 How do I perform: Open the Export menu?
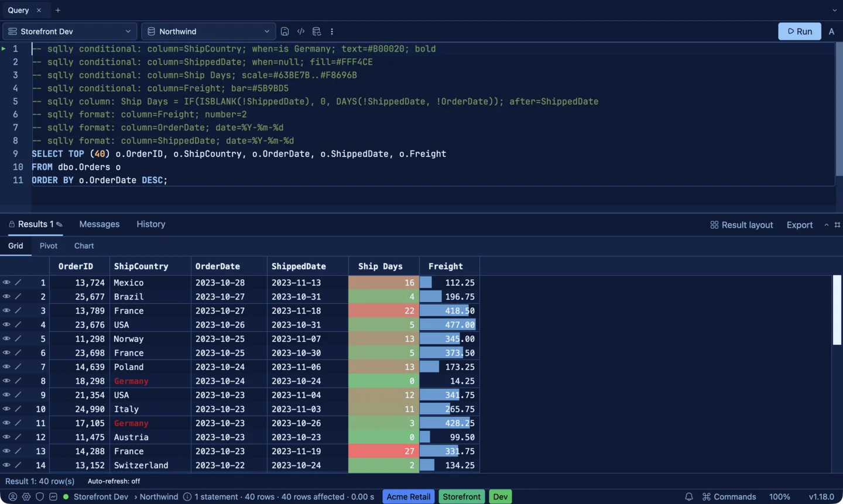[x=800, y=225]
